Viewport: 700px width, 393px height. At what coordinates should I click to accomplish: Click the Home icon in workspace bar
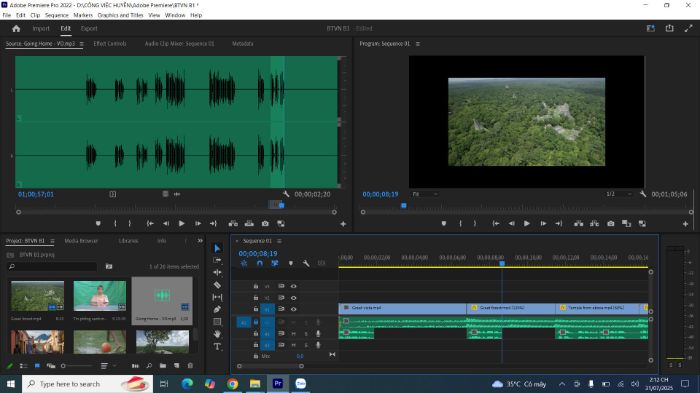16,29
